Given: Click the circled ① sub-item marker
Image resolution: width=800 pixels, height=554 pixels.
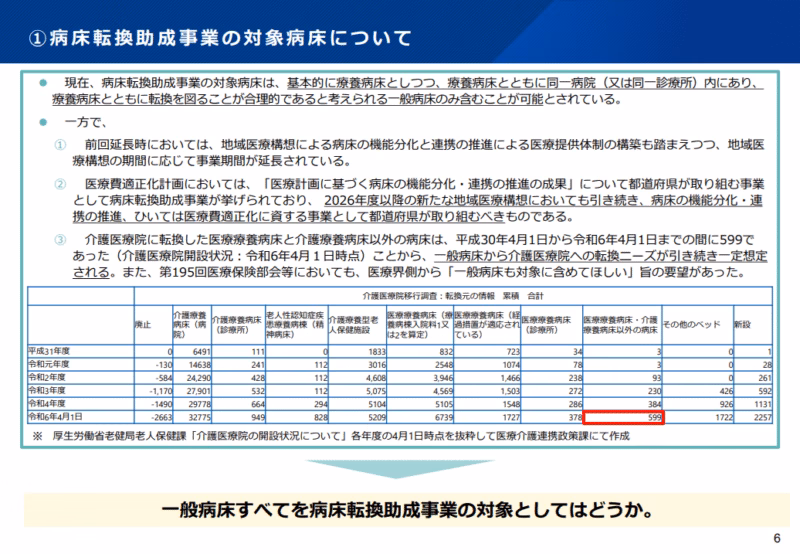Looking at the screenshot, I should point(60,145).
